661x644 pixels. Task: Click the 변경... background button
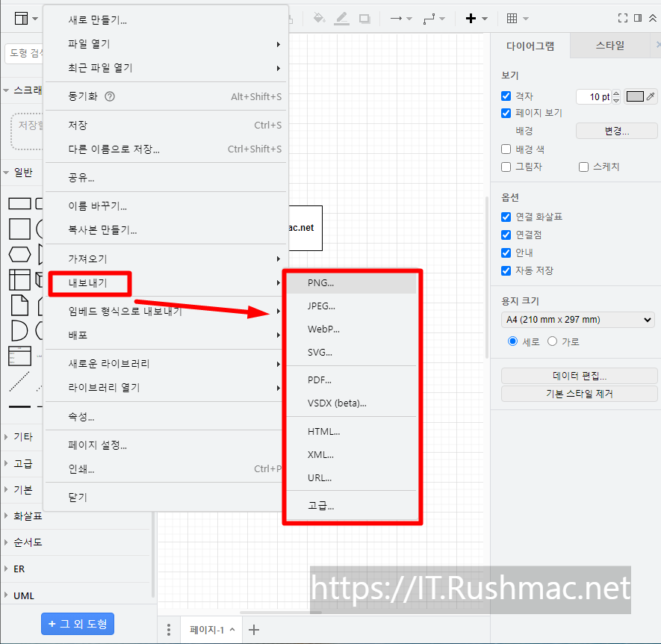tap(617, 131)
